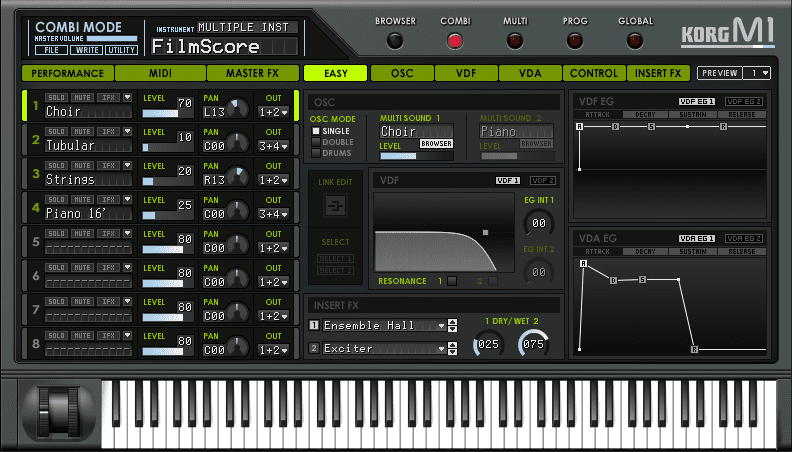Open the OUT 3+4 dropdown for timbre 2
Screen dimensions: 792x452
coord(274,146)
